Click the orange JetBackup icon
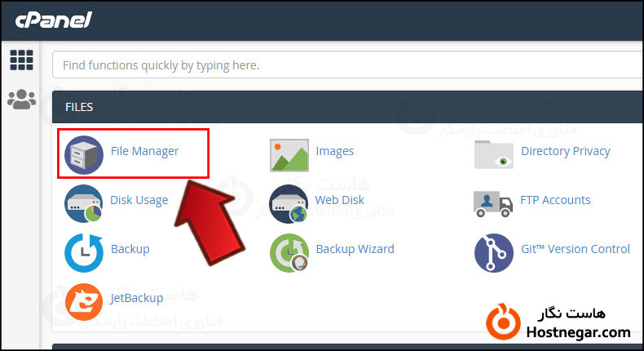The image size is (644, 351). (84, 302)
